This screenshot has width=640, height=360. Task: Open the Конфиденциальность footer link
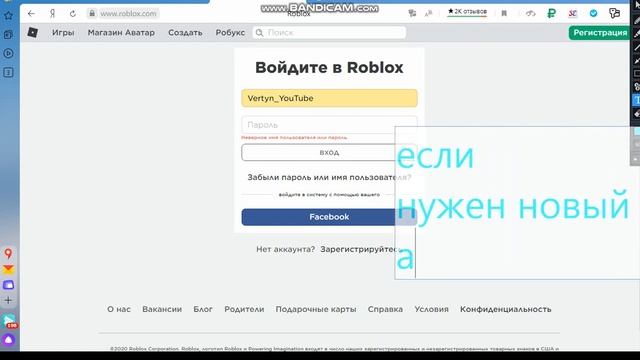click(506, 309)
